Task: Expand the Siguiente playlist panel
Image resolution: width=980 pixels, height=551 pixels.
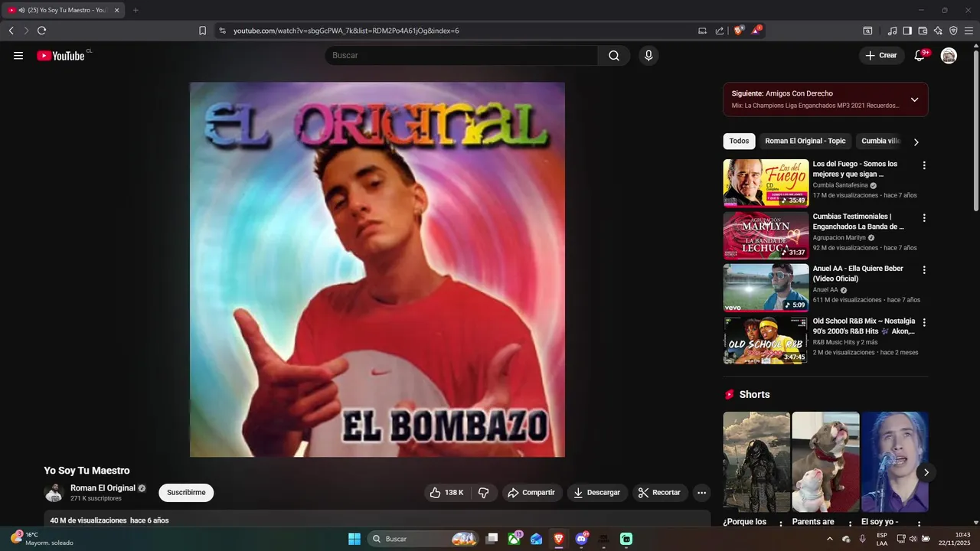Action: (914, 99)
